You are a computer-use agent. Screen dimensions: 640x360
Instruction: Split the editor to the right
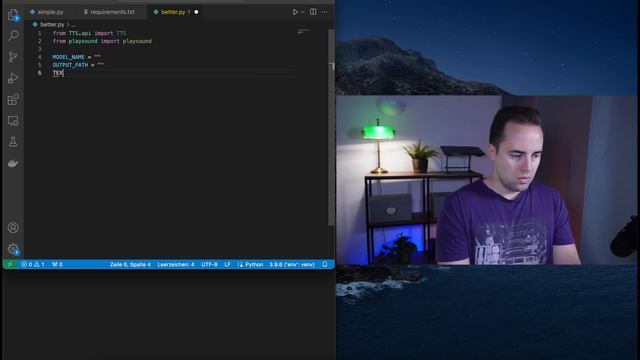coord(313,12)
